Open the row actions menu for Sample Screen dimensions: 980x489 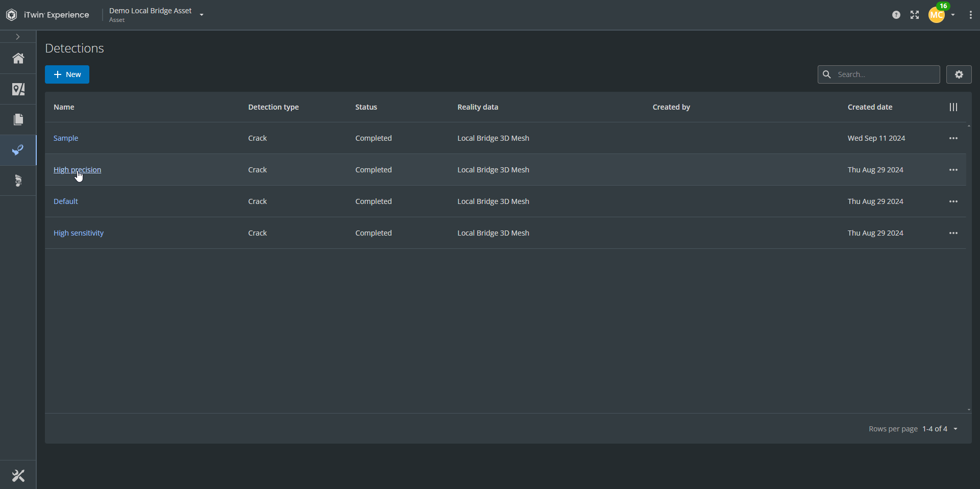click(x=953, y=138)
